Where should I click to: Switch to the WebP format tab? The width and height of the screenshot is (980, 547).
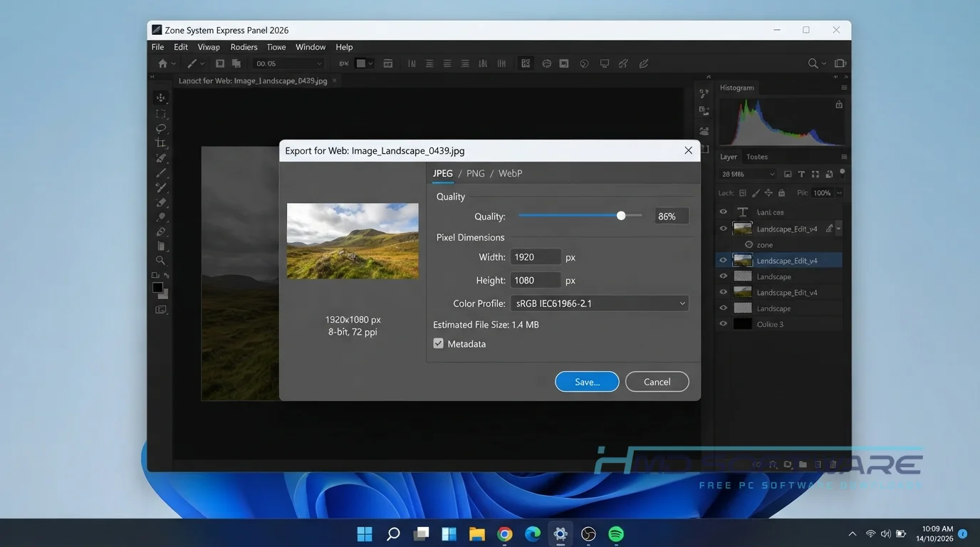point(510,173)
